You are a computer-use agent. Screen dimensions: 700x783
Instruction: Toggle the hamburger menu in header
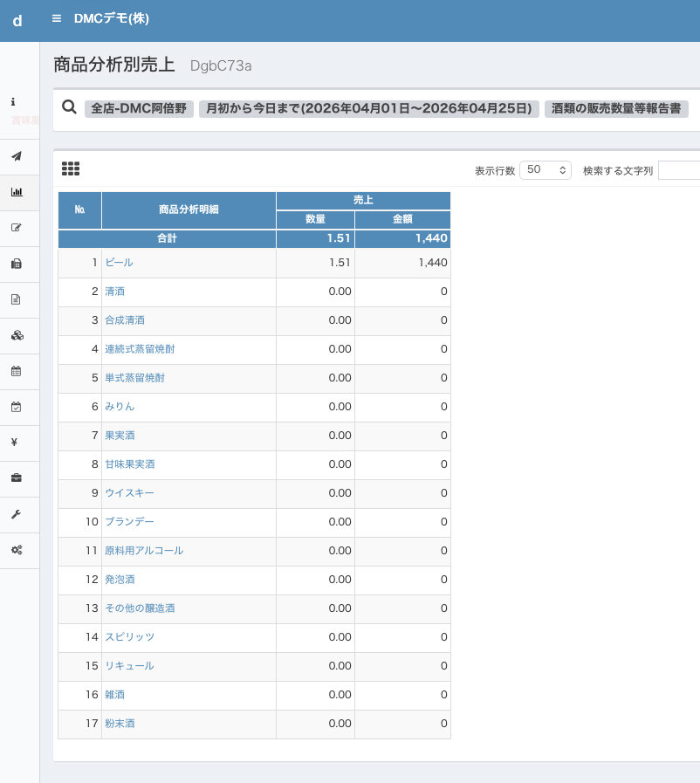(x=57, y=18)
